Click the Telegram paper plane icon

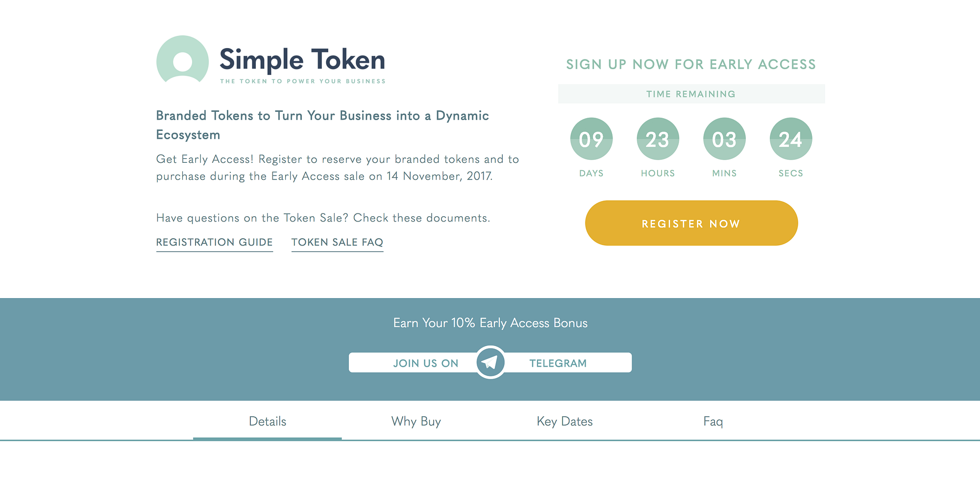pyautogui.click(x=490, y=362)
